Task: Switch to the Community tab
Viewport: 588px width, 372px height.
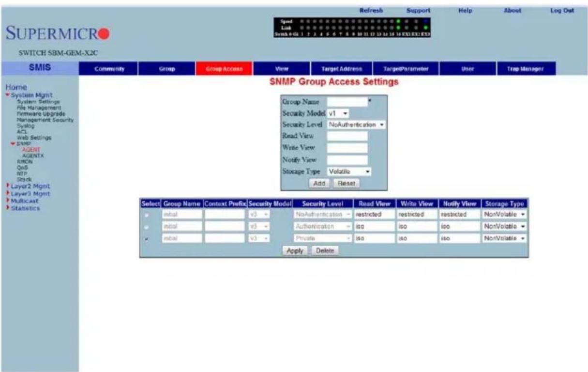Action: [108, 69]
